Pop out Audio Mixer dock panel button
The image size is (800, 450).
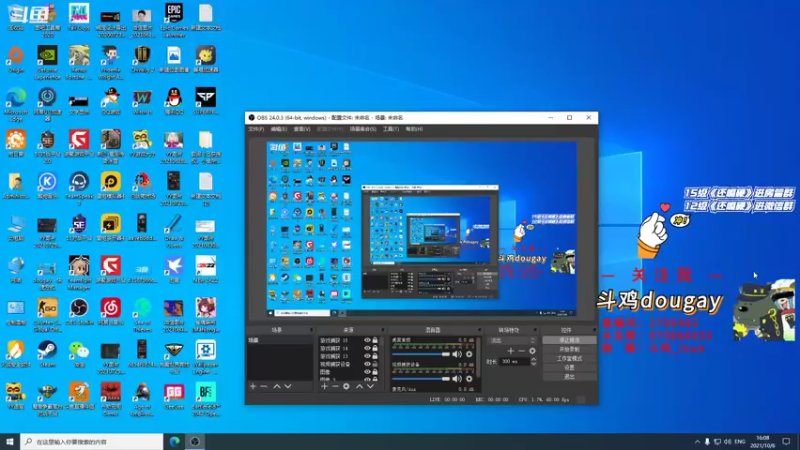pyautogui.click(x=480, y=330)
